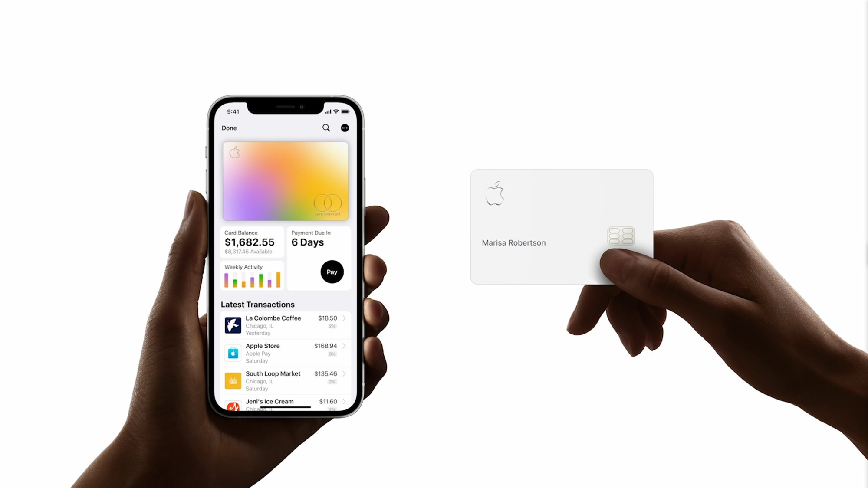The image size is (868, 488).
Task: Tap Done to close card view
Action: tap(228, 128)
